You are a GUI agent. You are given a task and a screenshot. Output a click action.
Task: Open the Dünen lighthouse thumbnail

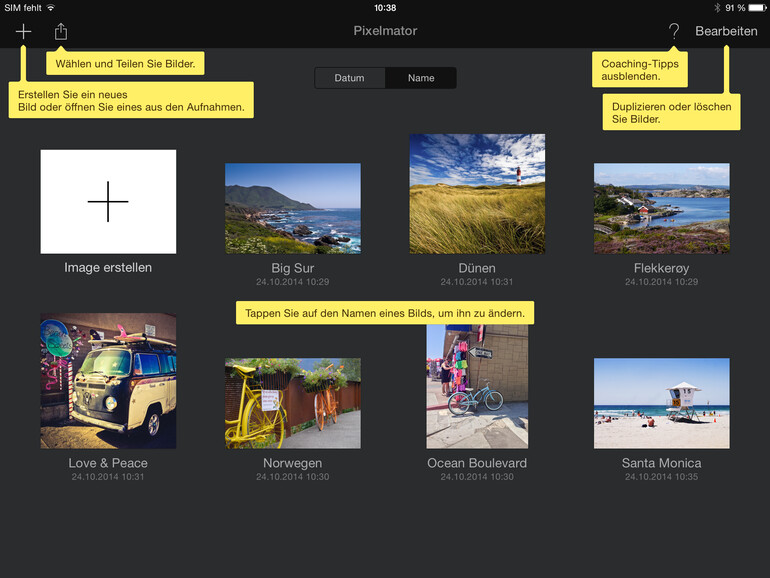click(477, 193)
